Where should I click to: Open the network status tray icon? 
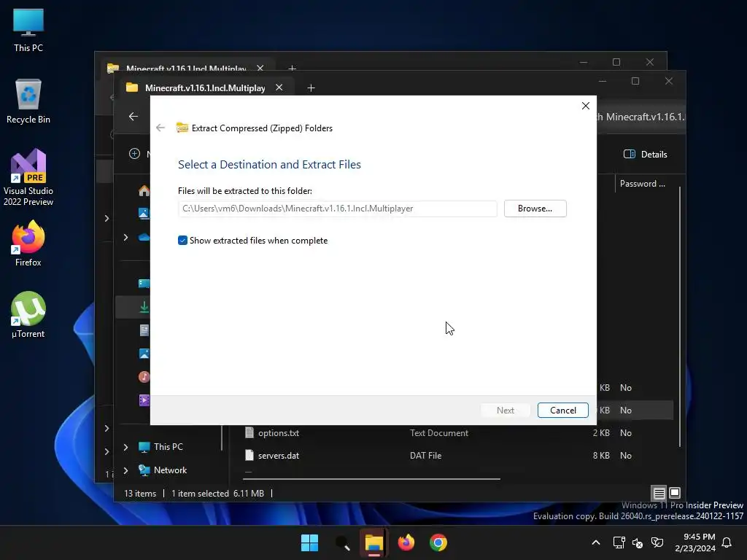619,542
